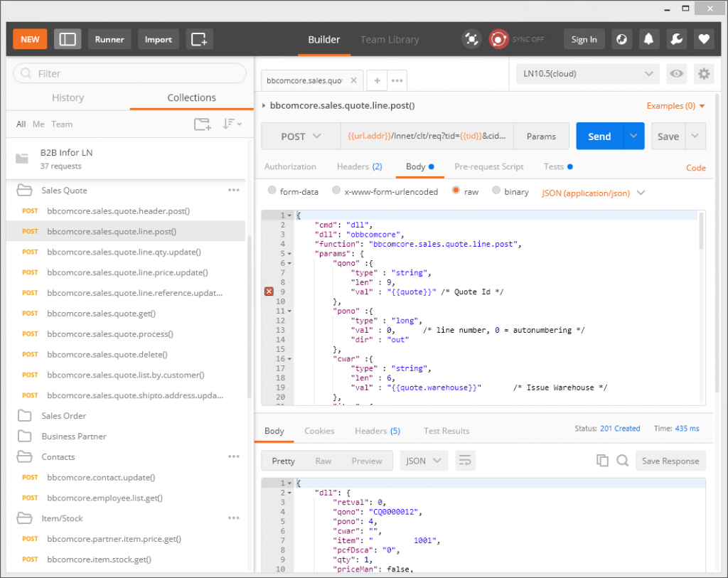Click the NEW button
The image size is (728, 578).
click(30, 40)
